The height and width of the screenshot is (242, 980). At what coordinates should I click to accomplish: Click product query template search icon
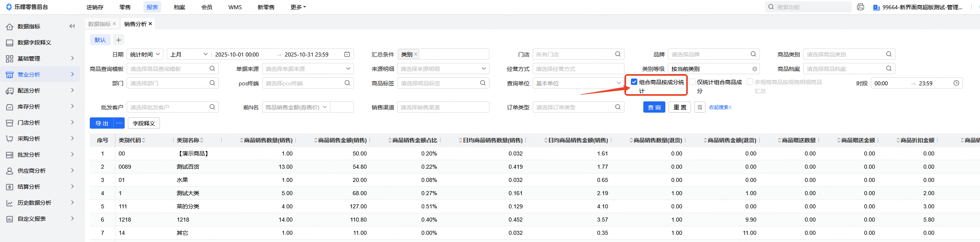click(212, 69)
